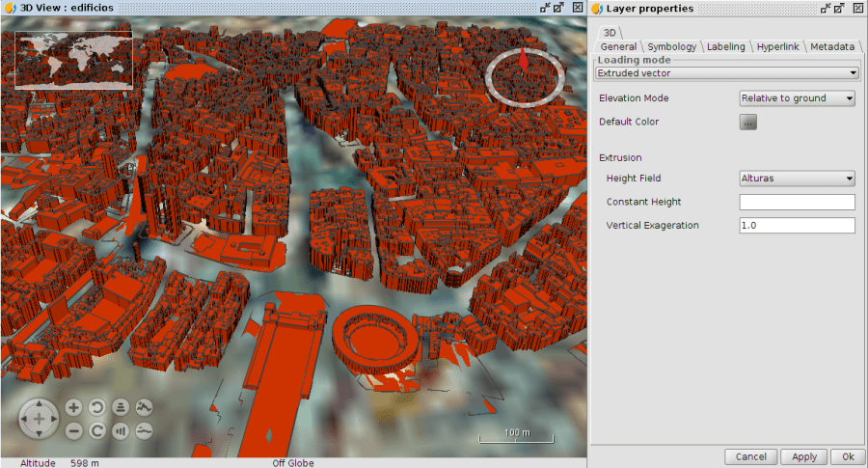This screenshot has height=468, width=868.
Task: Open the Labeling tab
Action: (725, 46)
